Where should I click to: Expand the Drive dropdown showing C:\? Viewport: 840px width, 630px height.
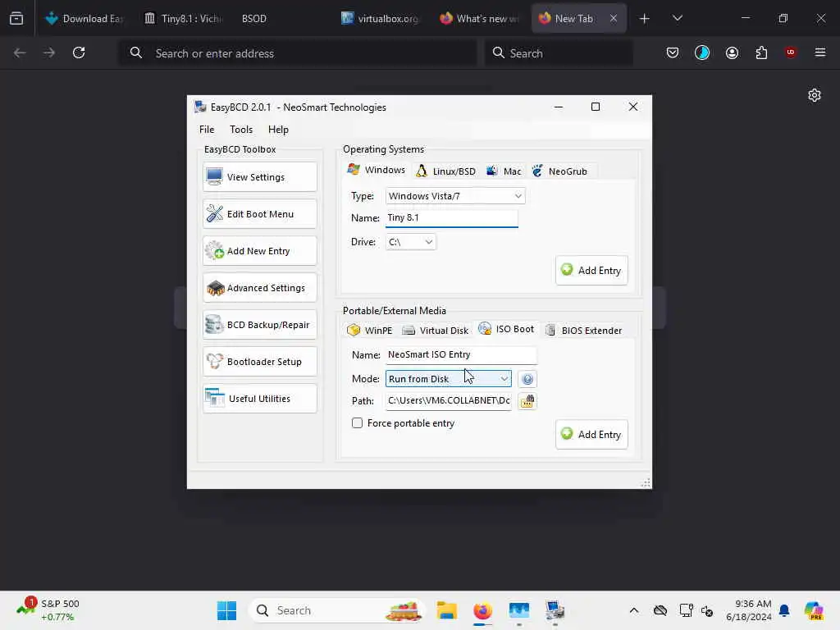pyautogui.click(x=410, y=242)
